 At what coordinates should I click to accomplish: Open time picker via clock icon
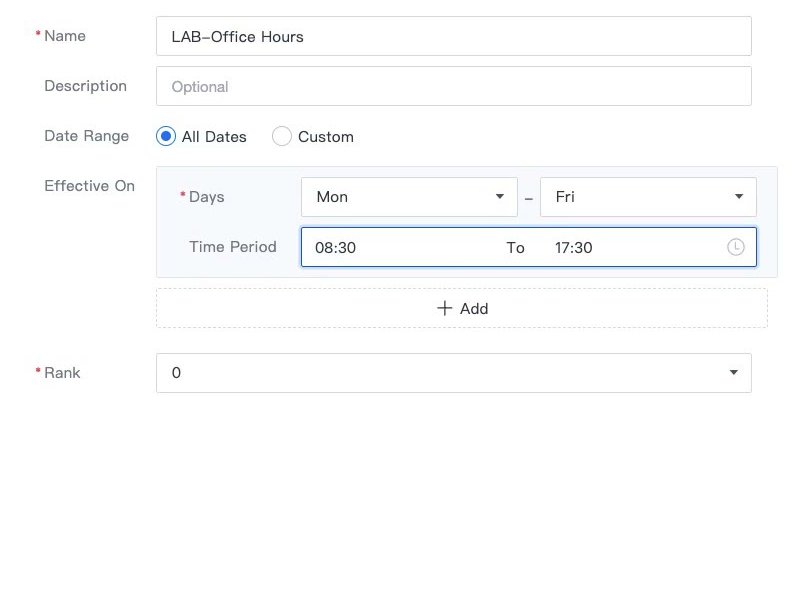tap(735, 247)
